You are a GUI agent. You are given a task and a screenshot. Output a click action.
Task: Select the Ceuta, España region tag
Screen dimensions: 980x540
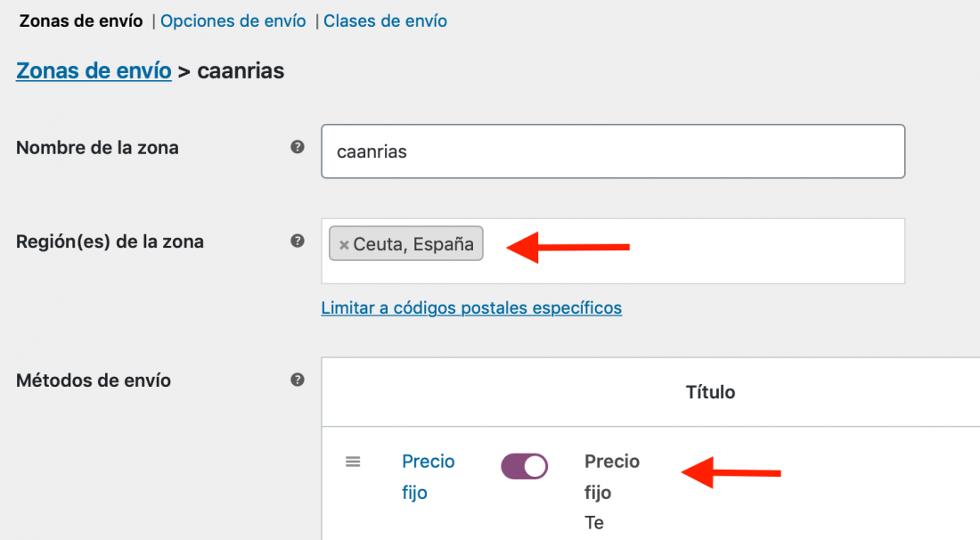coord(413,244)
